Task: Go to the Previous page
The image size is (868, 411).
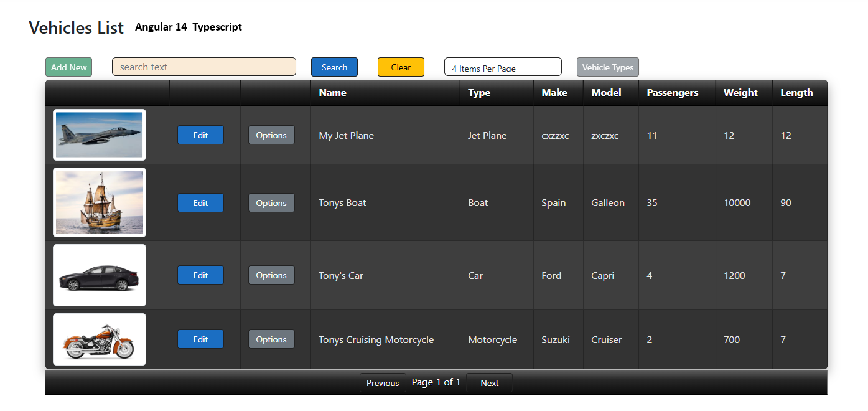Action: pyautogui.click(x=383, y=383)
